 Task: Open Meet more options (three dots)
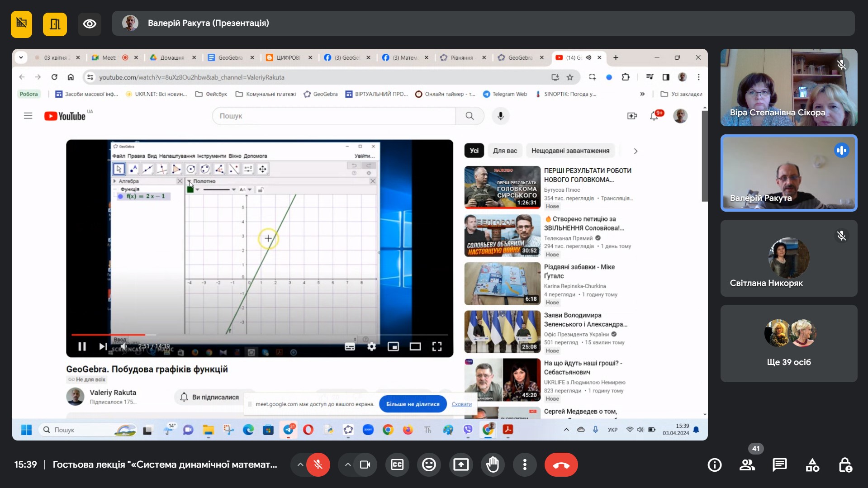525,464
